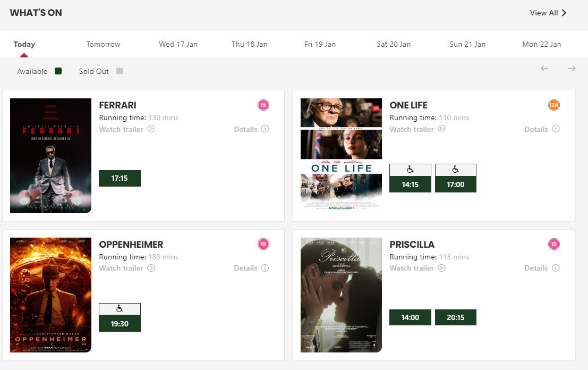Click the Ferrari trailer play icon
Viewport: 588px width, 370px height.
151,129
